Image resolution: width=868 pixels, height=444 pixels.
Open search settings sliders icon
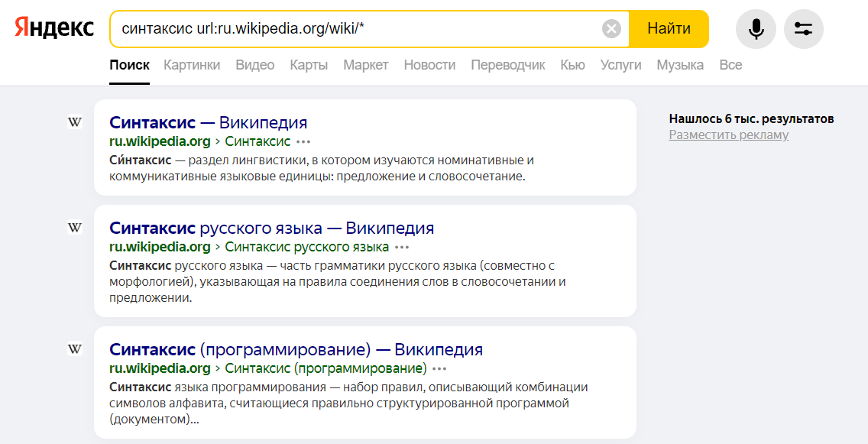803,29
